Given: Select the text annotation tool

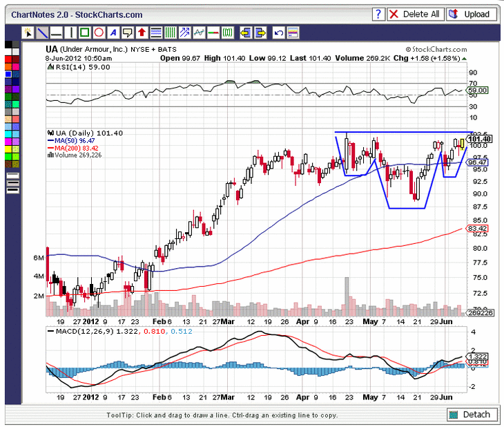Looking at the screenshot, I should coord(113,32).
